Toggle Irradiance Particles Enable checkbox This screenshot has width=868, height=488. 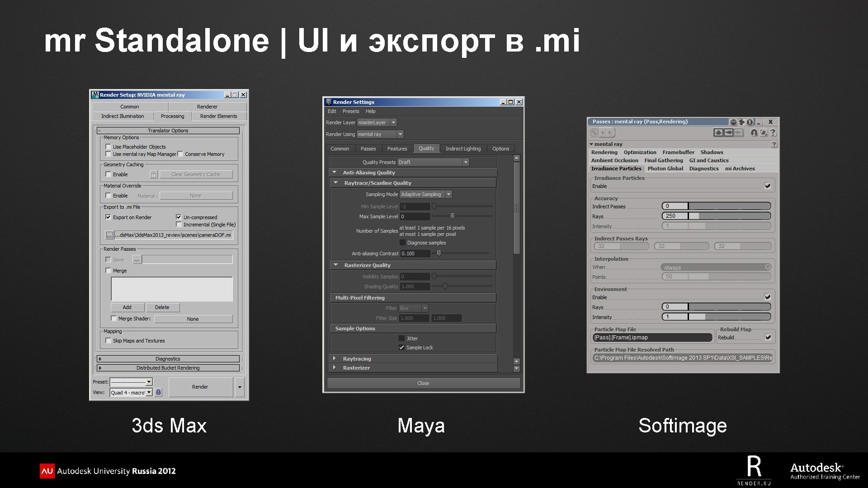tap(767, 186)
